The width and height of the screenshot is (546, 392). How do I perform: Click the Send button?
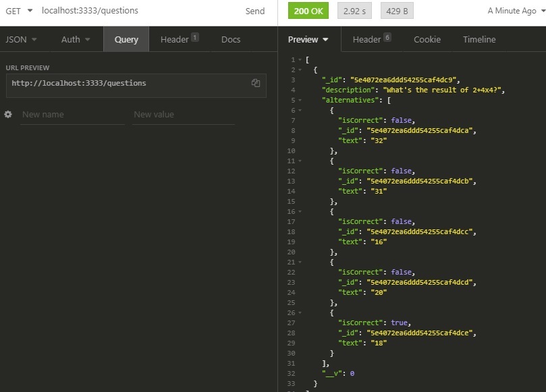click(x=255, y=11)
